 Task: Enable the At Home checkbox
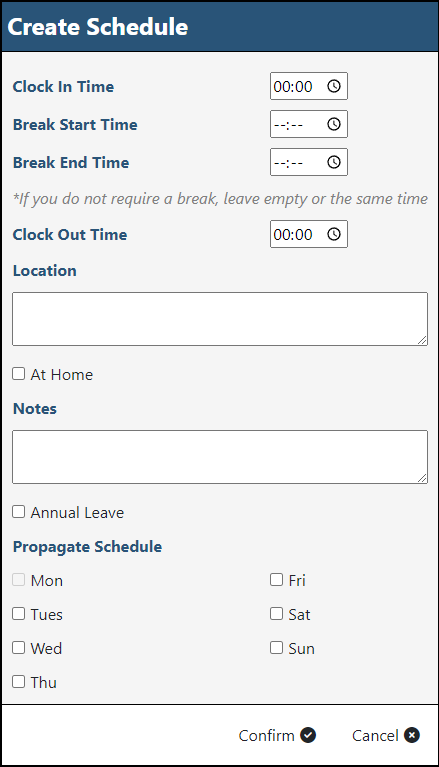[x=19, y=374]
